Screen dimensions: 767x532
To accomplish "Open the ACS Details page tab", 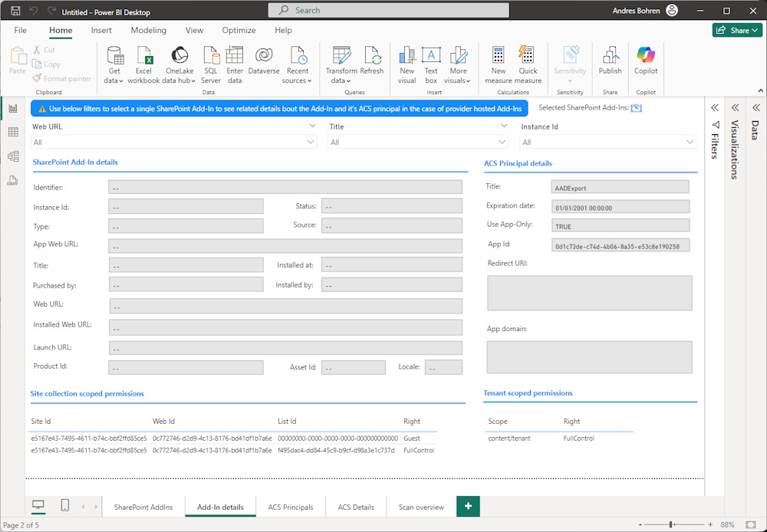I will tap(356, 507).
